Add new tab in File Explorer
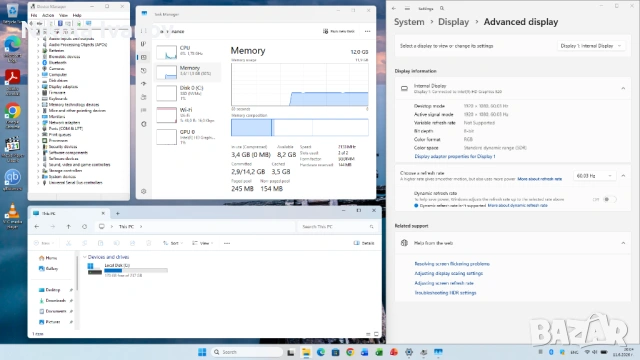 click(x=118, y=213)
